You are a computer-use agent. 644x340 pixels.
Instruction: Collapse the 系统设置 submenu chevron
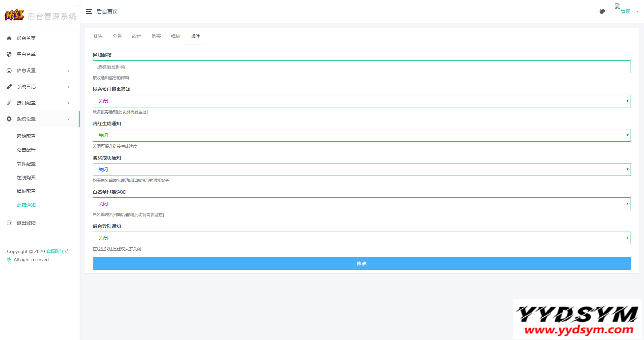pyautogui.click(x=69, y=119)
